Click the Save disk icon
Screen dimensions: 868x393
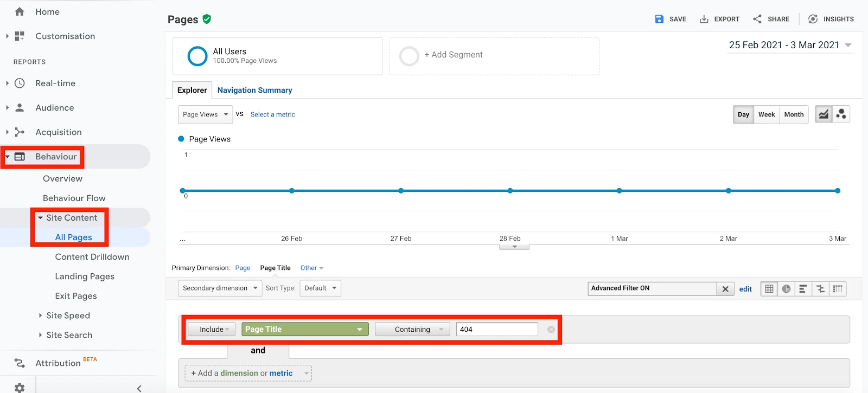click(x=659, y=19)
